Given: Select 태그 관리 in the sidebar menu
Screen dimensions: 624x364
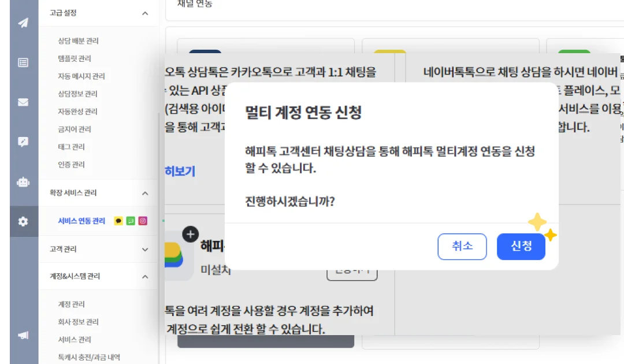Looking at the screenshot, I should pos(71,146).
